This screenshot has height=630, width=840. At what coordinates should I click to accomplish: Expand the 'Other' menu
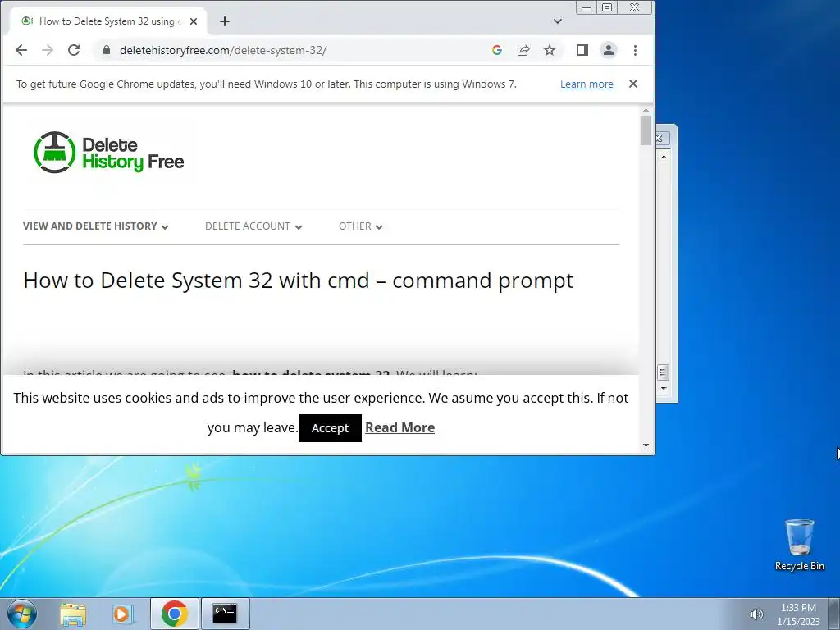[x=361, y=226]
